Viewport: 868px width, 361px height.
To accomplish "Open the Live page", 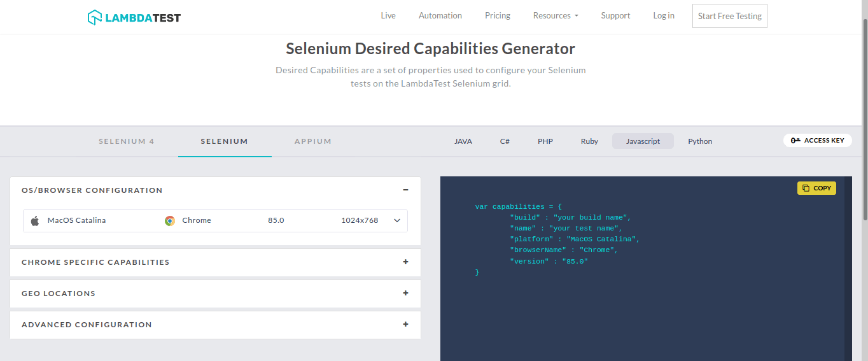I will coord(388,16).
